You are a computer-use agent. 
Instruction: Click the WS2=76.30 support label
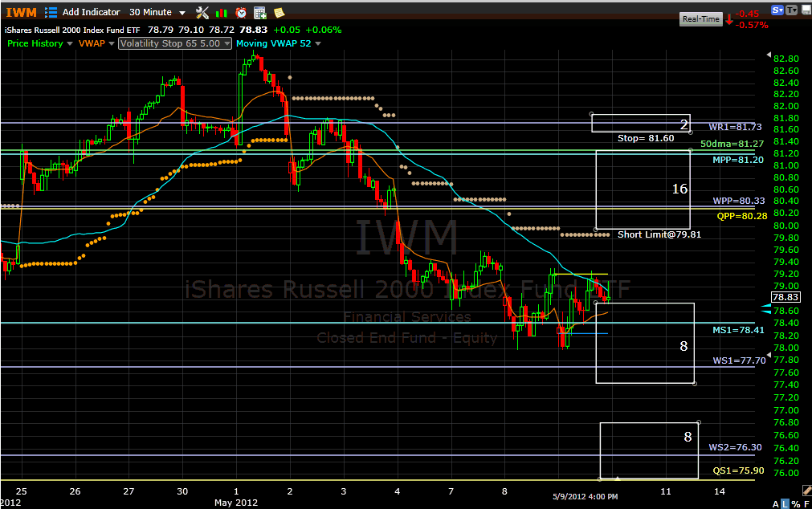point(735,447)
